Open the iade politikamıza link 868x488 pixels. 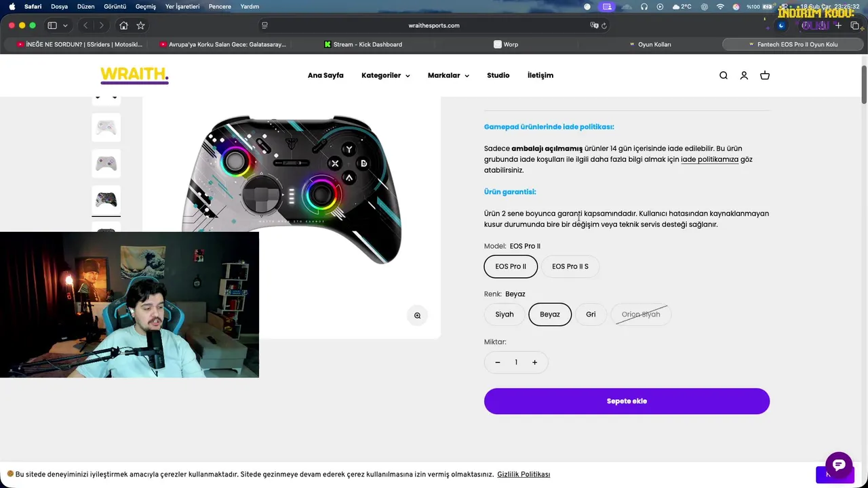click(709, 159)
